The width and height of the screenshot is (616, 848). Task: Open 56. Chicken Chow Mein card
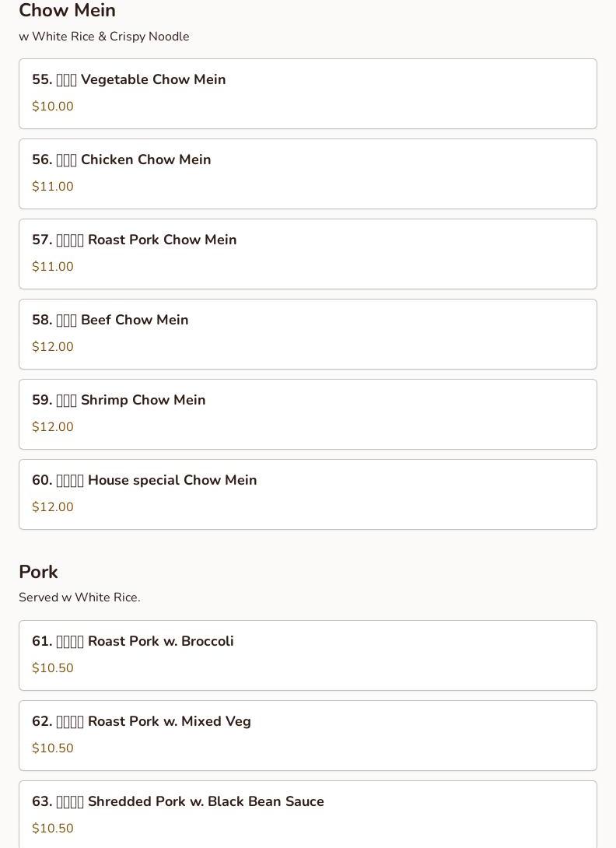[x=308, y=173]
